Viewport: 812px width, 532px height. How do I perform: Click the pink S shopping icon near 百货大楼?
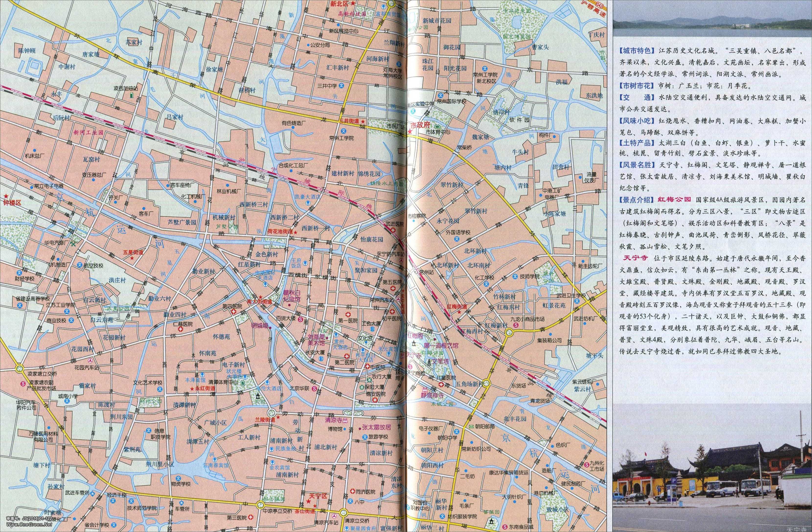coord(301,320)
